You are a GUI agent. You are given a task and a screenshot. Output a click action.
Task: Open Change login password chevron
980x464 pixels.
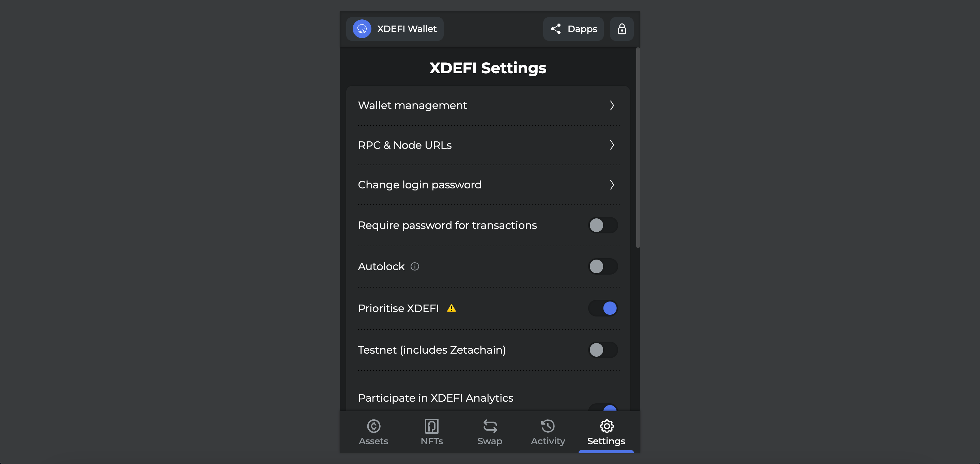point(612,185)
